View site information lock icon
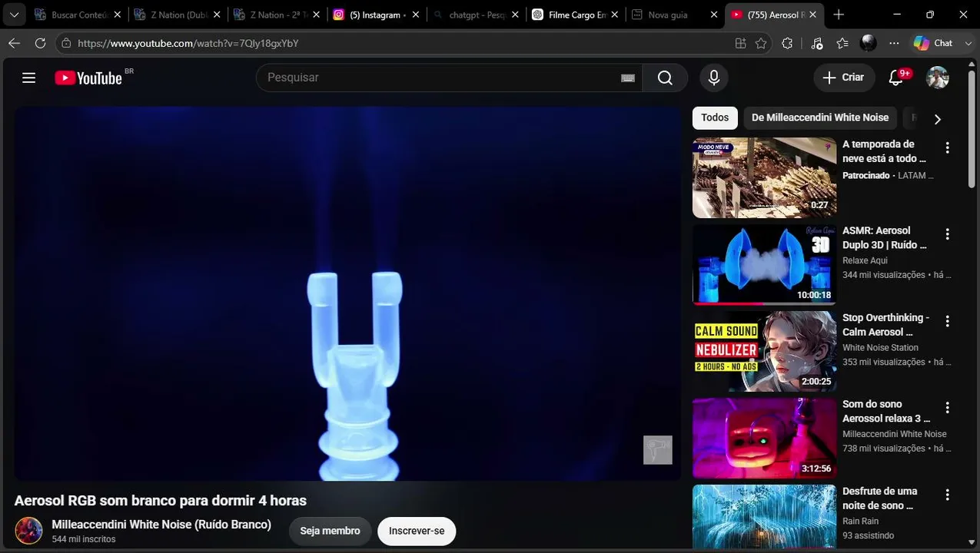The image size is (980, 553). click(67, 43)
